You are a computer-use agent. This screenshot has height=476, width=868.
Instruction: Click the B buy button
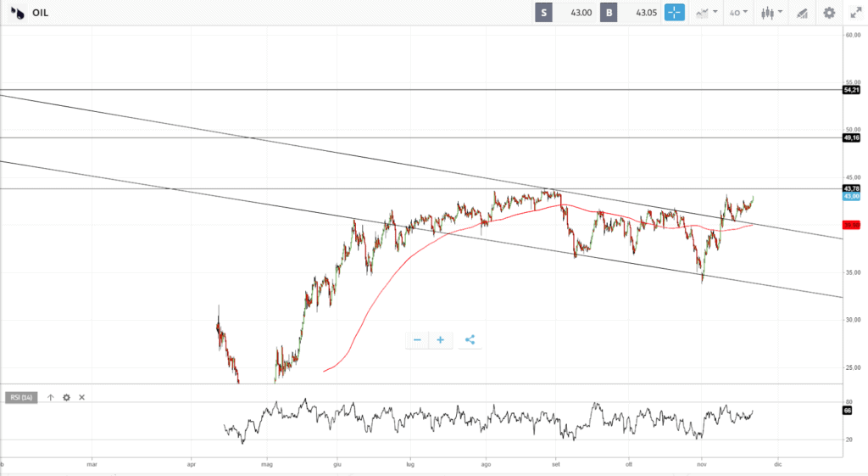609,13
